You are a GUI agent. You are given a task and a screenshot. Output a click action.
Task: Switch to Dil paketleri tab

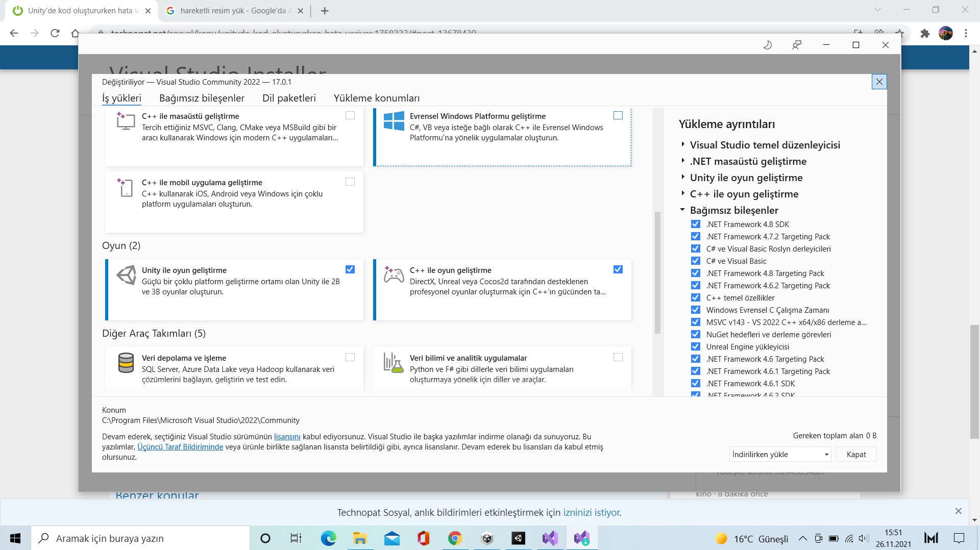(289, 98)
